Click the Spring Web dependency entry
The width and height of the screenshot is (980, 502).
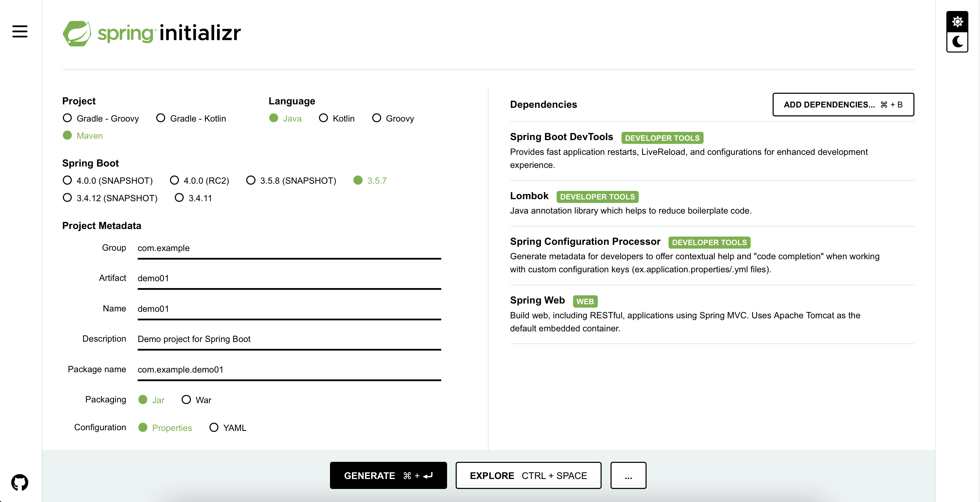(537, 300)
